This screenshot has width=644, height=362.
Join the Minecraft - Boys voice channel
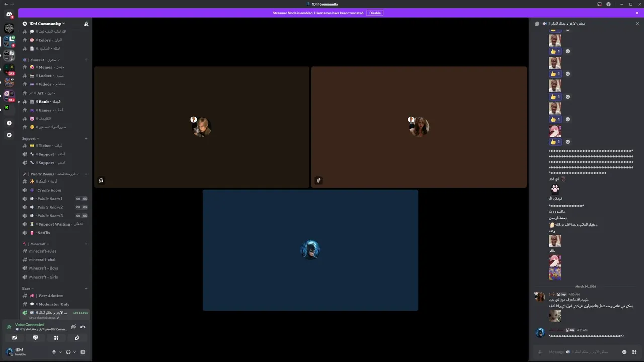[55, 268]
